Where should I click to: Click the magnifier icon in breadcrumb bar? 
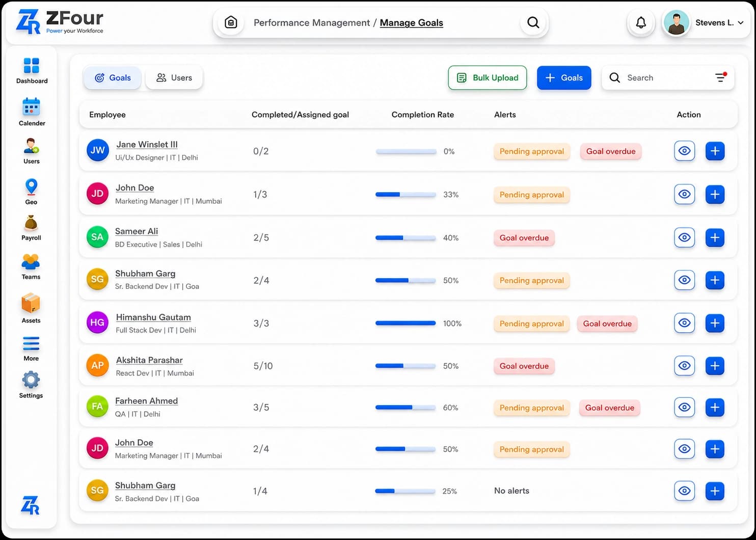533,22
